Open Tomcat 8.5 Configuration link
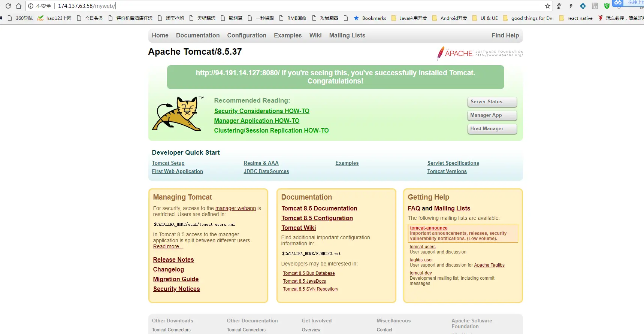 click(x=317, y=218)
